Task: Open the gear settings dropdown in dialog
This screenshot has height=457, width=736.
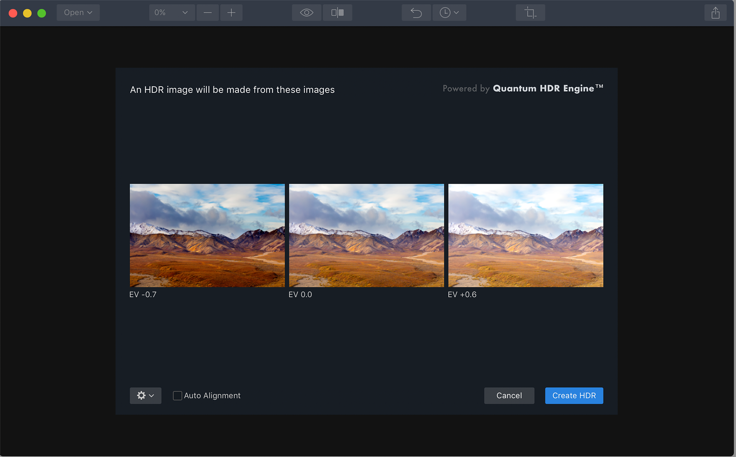Action: (146, 396)
